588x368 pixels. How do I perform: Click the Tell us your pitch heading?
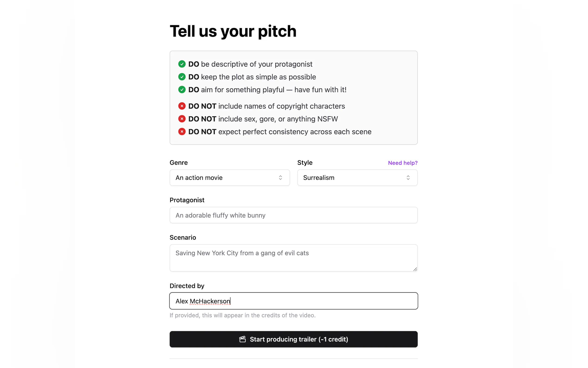click(233, 31)
